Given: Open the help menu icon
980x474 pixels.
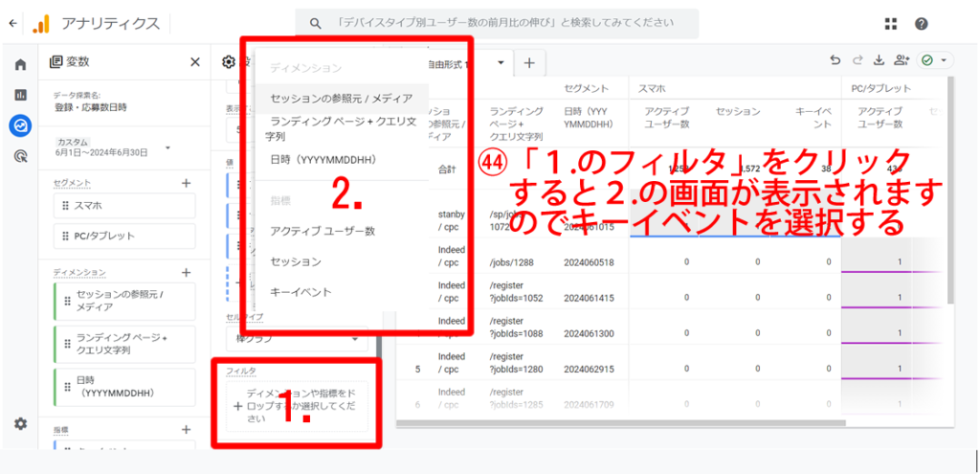Looking at the screenshot, I should 921,24.
